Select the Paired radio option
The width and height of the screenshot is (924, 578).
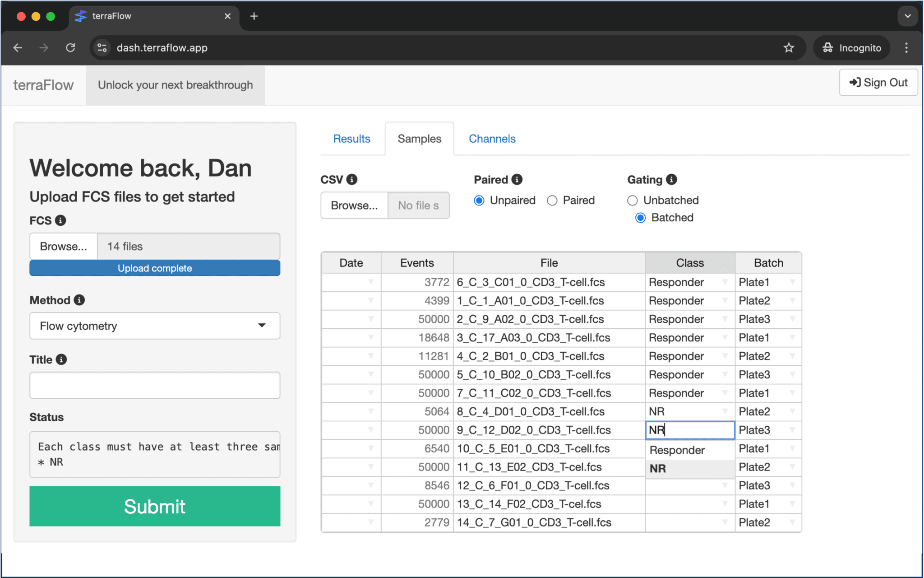coord(552,200)
